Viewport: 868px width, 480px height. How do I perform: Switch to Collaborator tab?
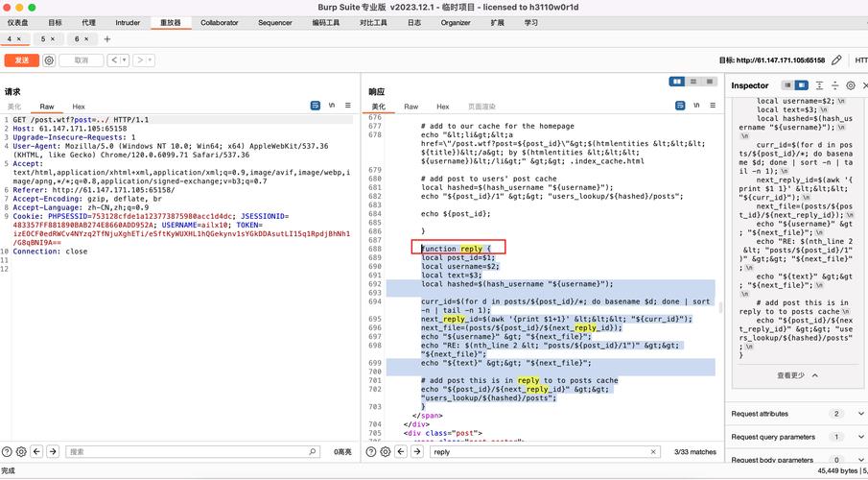coord(220,23)
